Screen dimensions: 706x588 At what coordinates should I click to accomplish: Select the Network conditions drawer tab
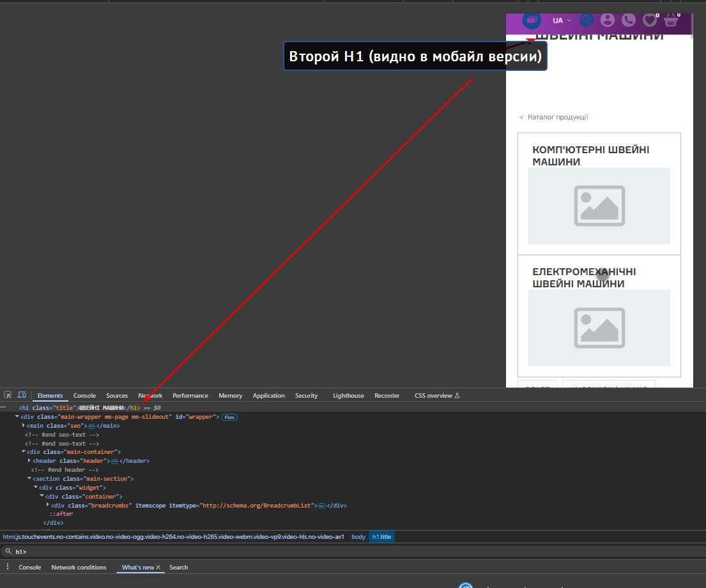pyautogui.click(x=79, y=568)
